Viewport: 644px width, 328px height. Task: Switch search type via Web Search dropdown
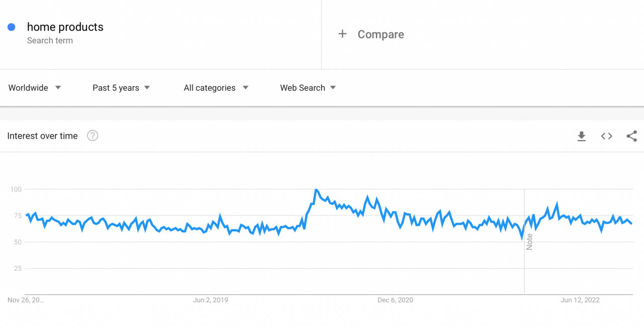click(307, 88)
